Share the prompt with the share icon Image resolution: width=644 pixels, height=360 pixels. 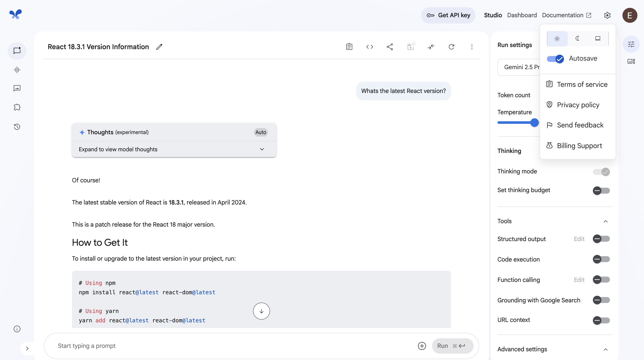[390, 47]
